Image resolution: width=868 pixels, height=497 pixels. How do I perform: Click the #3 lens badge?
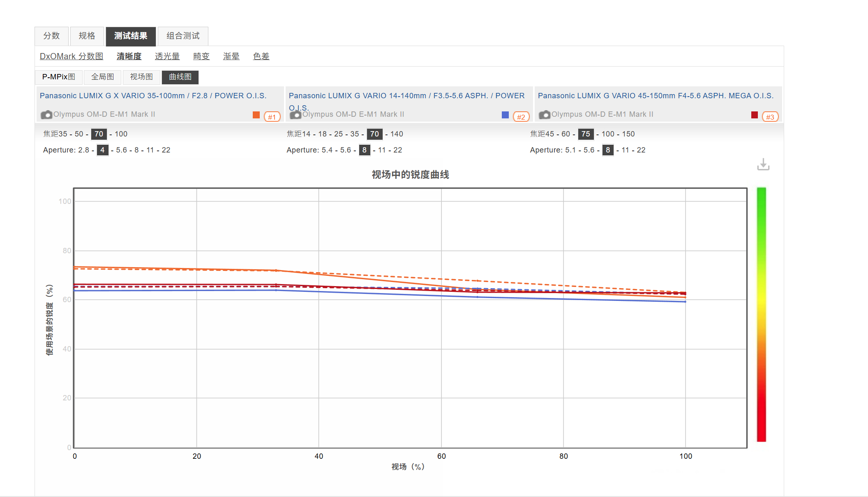(770, 117)
